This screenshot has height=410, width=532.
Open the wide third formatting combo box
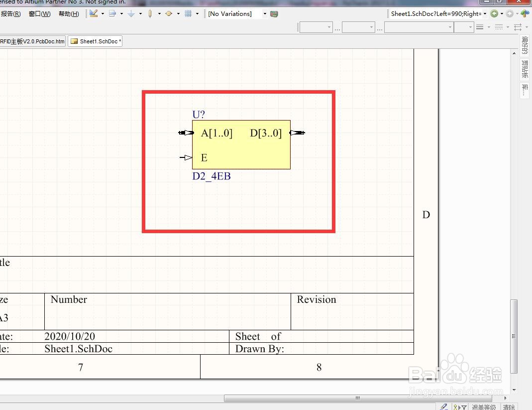tap(419, 27)
